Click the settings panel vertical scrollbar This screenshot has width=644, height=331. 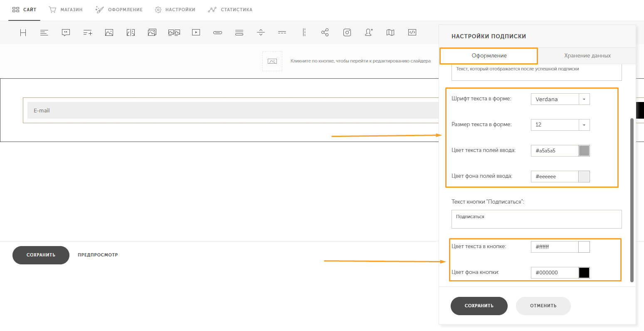[x=632, y=200]
